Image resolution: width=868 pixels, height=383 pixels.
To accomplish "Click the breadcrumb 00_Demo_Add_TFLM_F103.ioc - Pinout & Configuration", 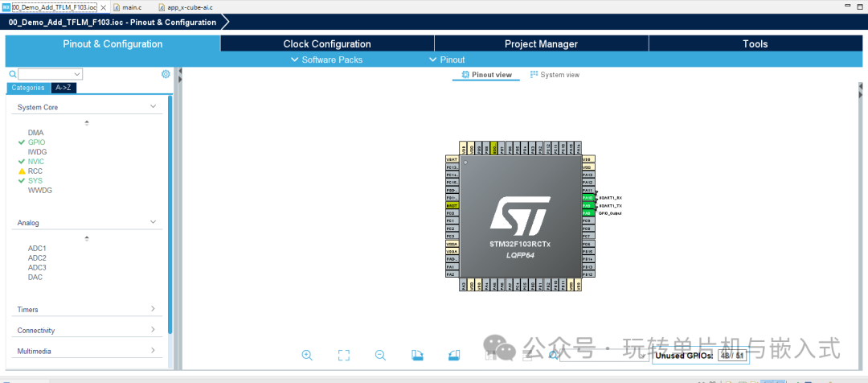I will click(113, 23).
